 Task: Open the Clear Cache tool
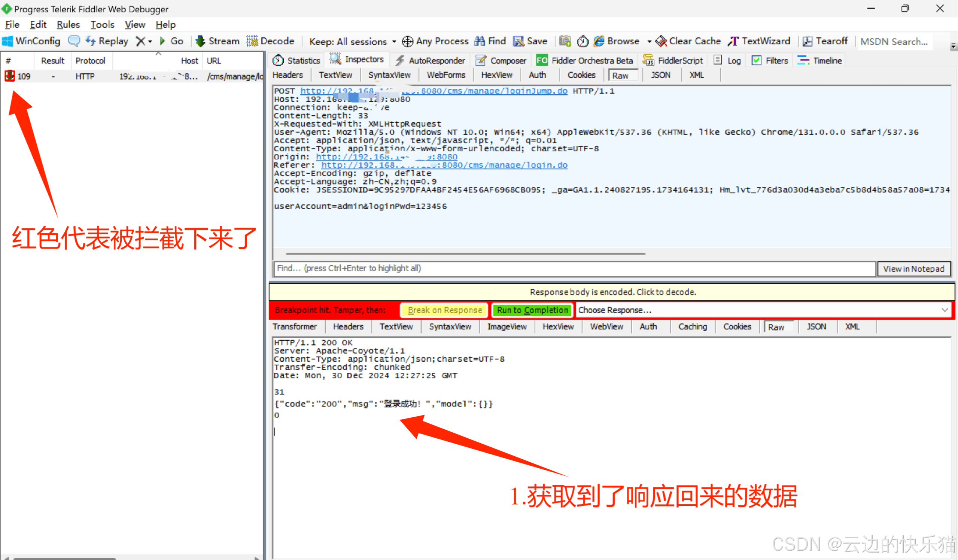pyautogui.click(x=688, y=41)
